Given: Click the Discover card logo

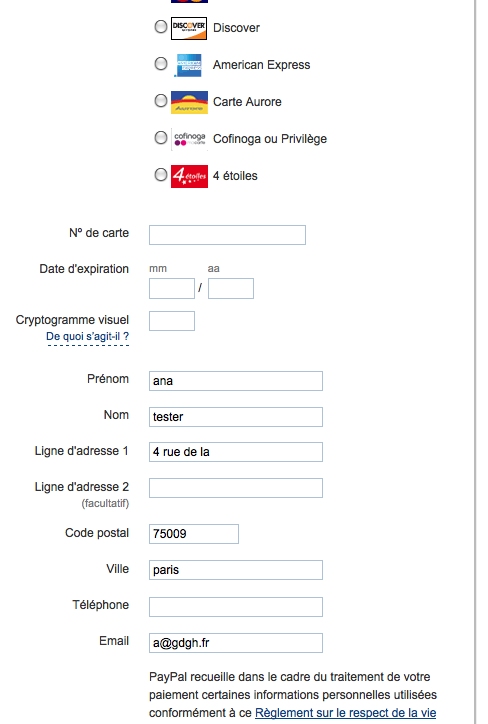Looking at the screenshot, I should [x=189, y=28].
